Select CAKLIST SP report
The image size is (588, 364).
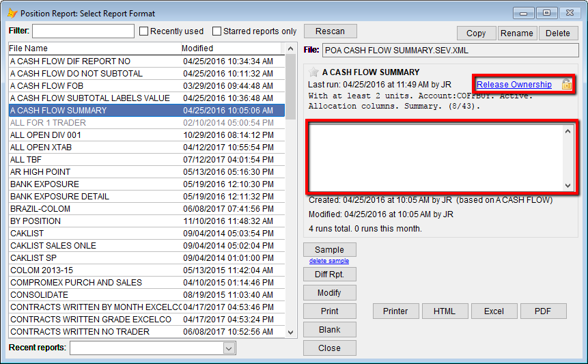click(147, 258)
